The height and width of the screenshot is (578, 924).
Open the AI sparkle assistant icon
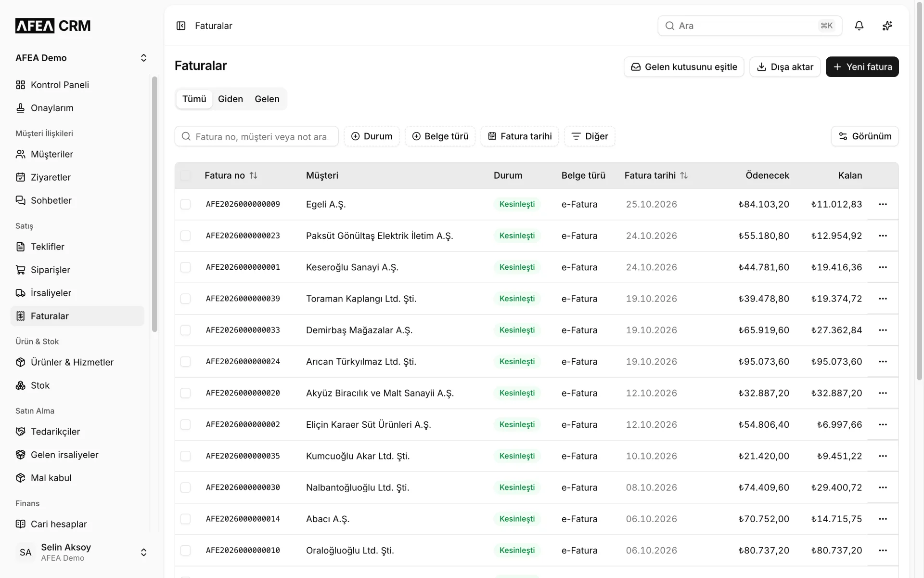pyautogui.click(x=887, y=26)
